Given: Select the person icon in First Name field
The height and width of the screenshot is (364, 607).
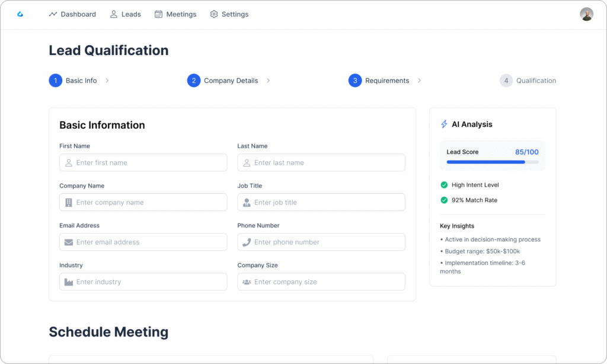Looking at the screenshot, I should pyautogui.click(x=68, y=162).
